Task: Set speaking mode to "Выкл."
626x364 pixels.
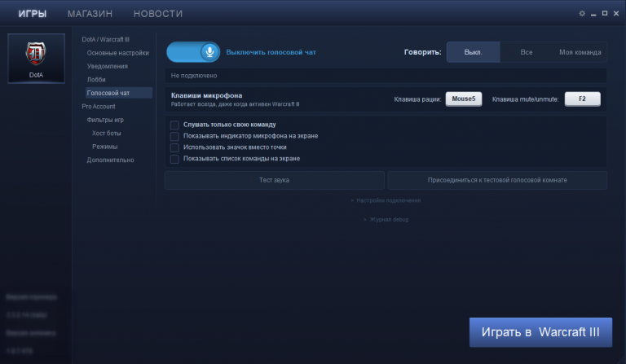Action: 473,52
